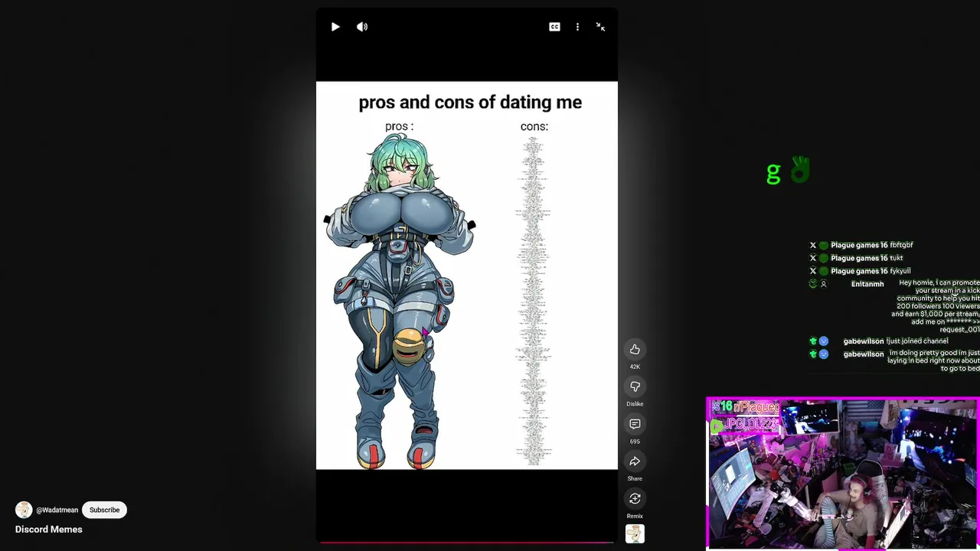Click the Kick badge next to Enitanmh
This screenshot has width=980, height=551.
pos(813,284)
